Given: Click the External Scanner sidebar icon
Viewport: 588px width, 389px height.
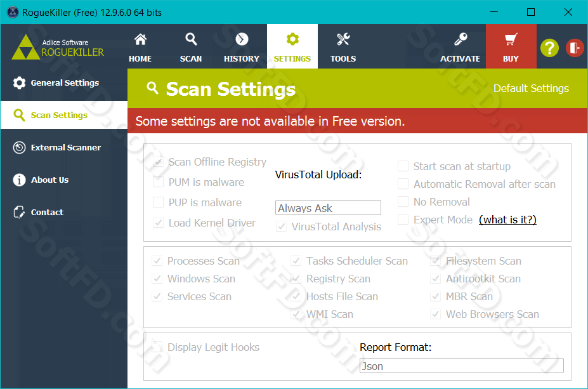Looking at the screenshot, I should 19,147.
